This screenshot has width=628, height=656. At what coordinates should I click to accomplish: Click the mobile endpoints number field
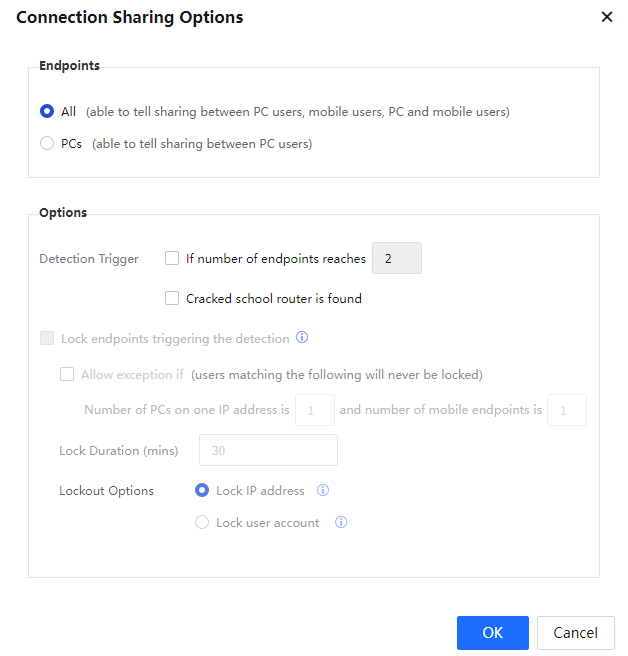click(566, 410)
